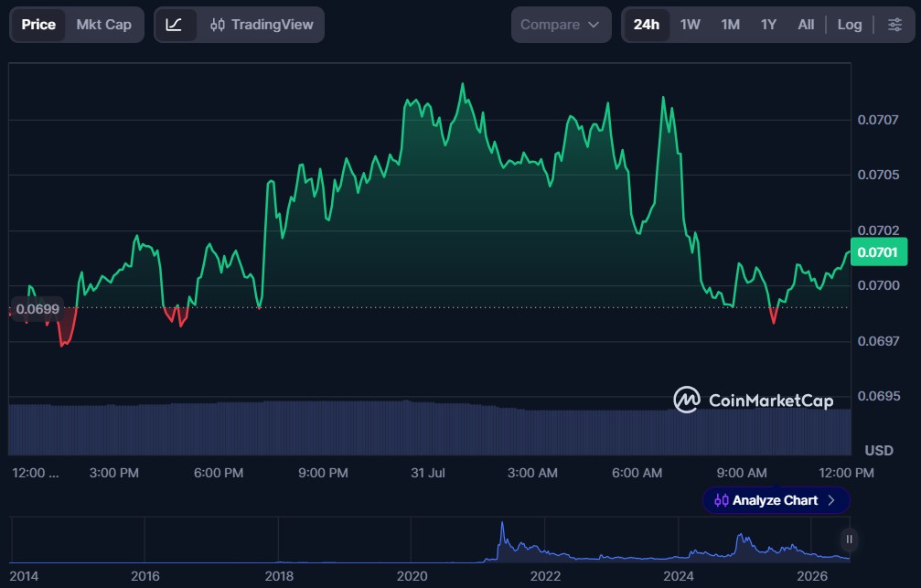Open the Compare dropdown
This screenshot has width=921, height=588.
click(x=561, y=25)
